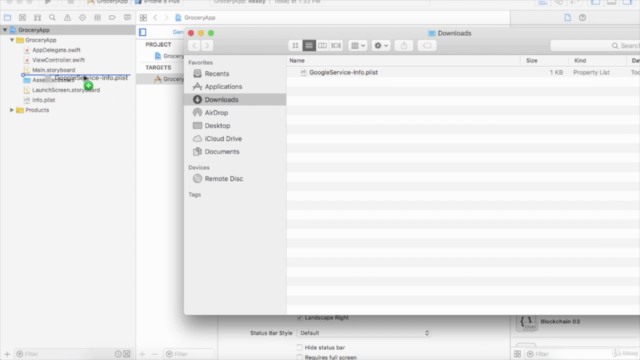Sort Finder list by Name column
The height and width of the screenshot is (360, 640).
click(403, 60)
